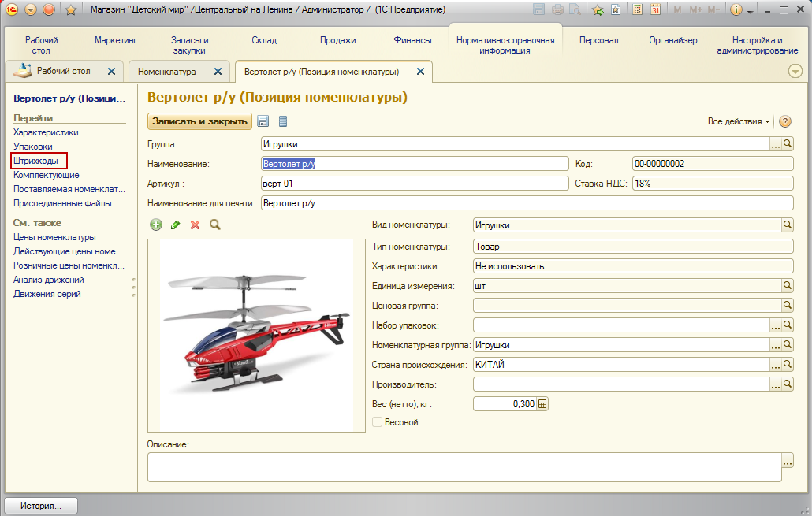
Task: Edit picture with the green pencil icon
Action: (x=176, y=225)
